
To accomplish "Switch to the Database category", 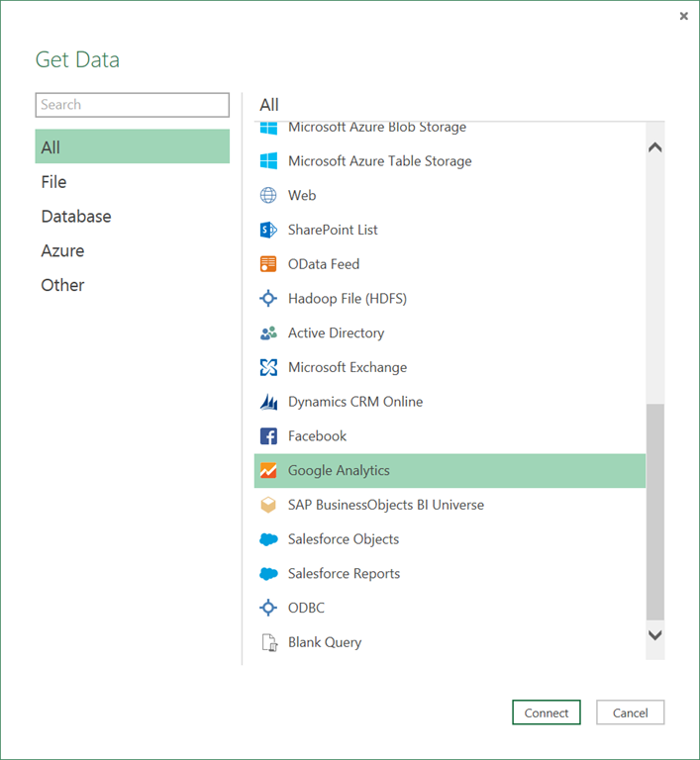I will point(76,217).
